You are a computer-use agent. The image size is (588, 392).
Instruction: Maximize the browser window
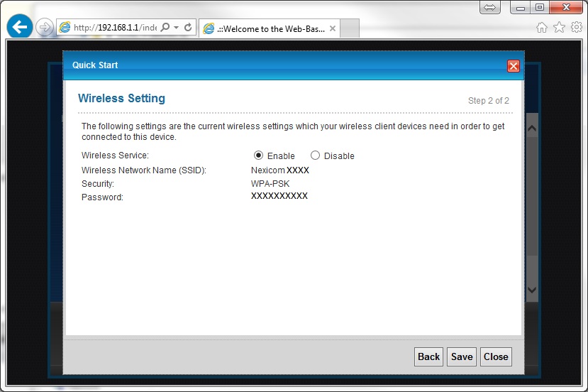pos(540,7)
